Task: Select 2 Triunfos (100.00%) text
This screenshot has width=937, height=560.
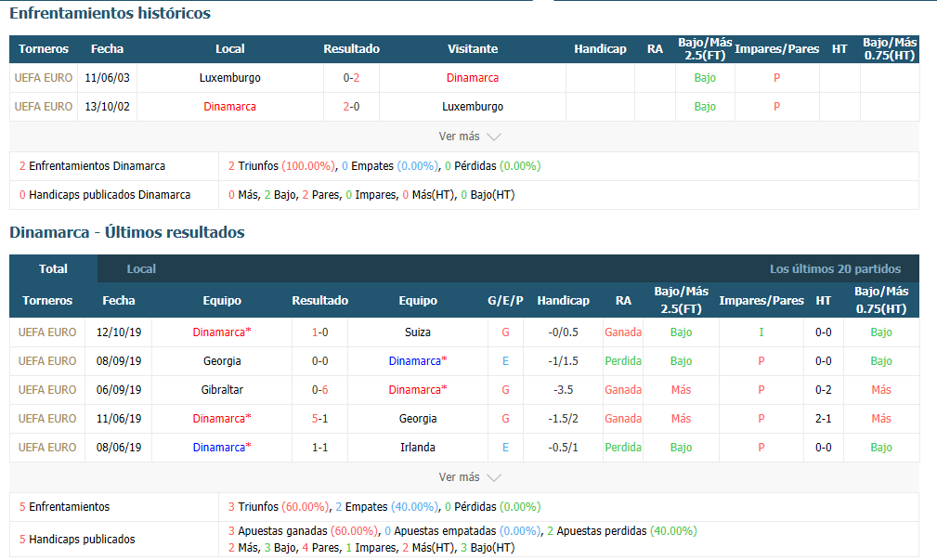Action: 282,166
